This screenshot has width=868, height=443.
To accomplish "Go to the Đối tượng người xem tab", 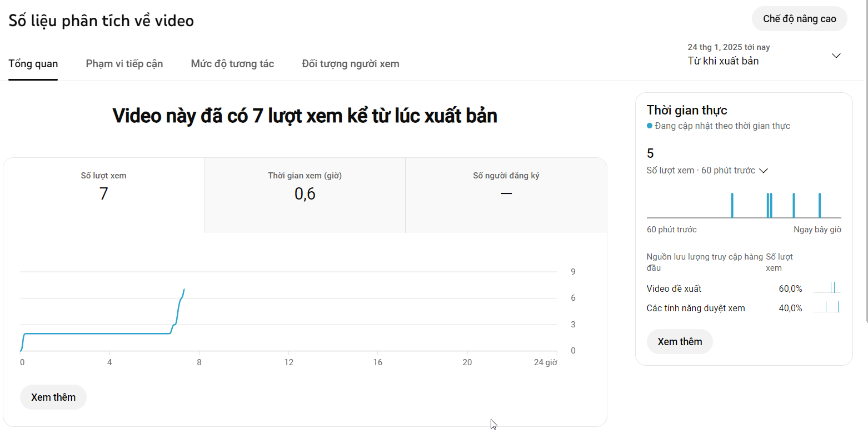I will coord(350,64).
